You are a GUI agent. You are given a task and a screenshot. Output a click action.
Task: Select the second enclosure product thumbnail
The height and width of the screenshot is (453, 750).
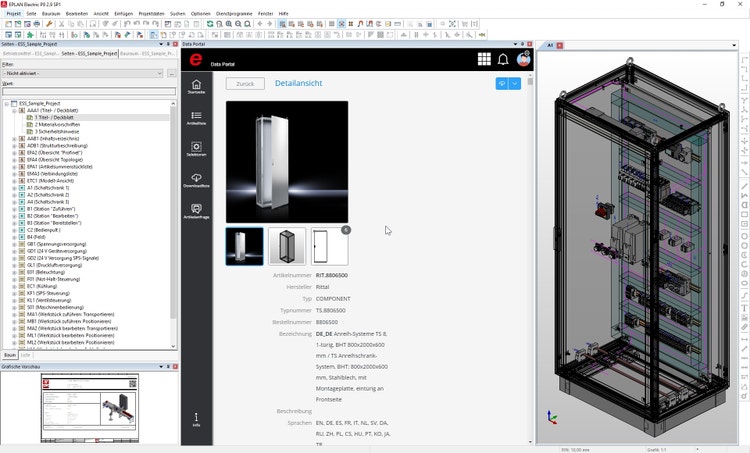[287, 246]
